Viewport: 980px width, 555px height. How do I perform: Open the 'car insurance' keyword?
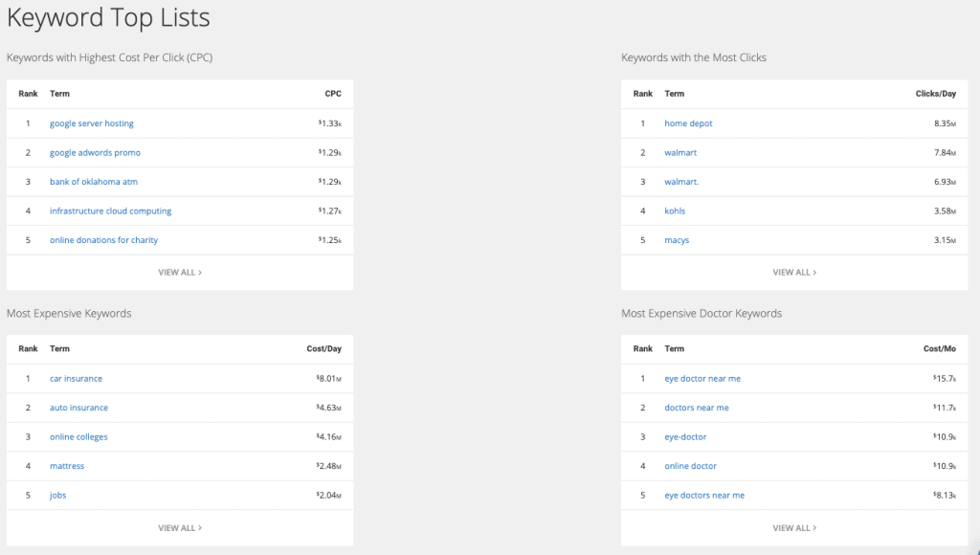point(76,379)
